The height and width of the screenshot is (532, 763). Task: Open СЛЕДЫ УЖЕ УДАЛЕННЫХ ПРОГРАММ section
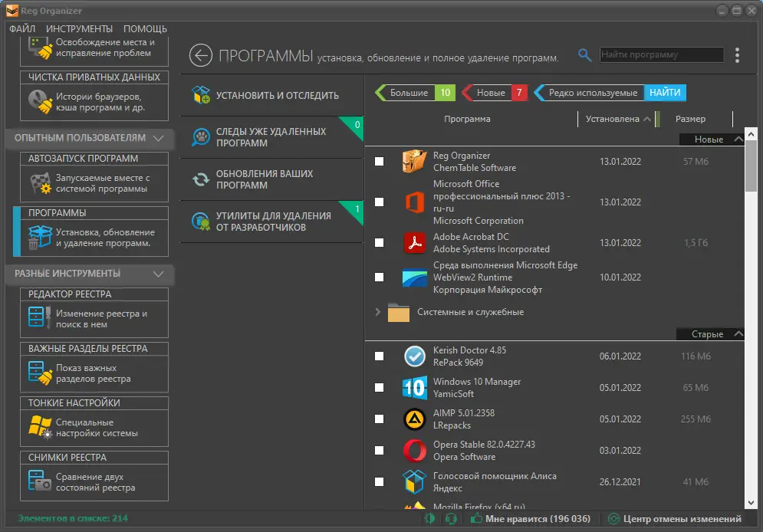tap(271, 137)
